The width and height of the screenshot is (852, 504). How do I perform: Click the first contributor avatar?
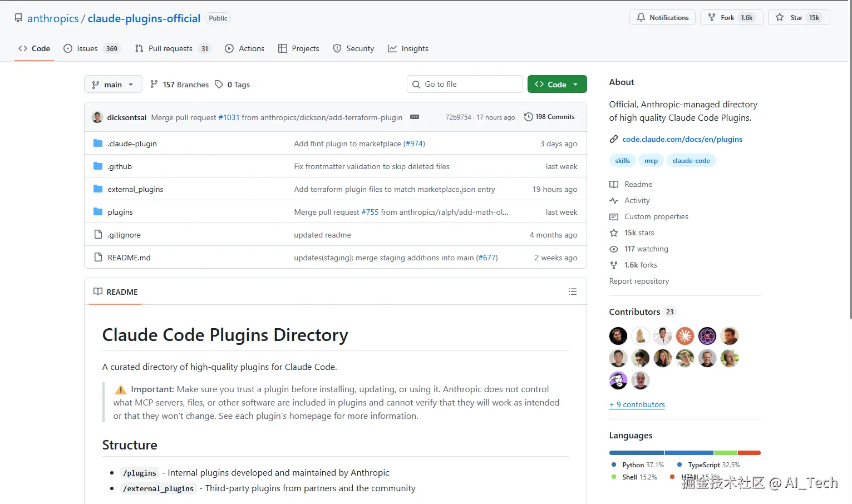618,336
